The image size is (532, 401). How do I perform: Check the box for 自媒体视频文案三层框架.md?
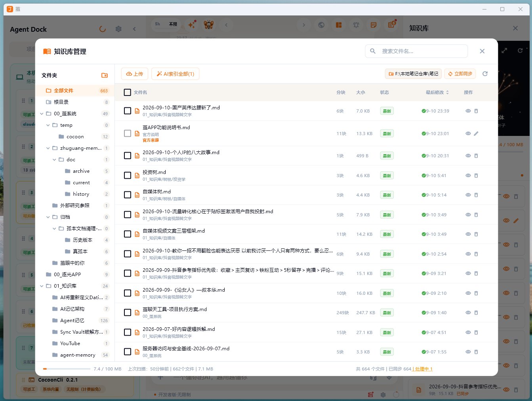(128, 234)
